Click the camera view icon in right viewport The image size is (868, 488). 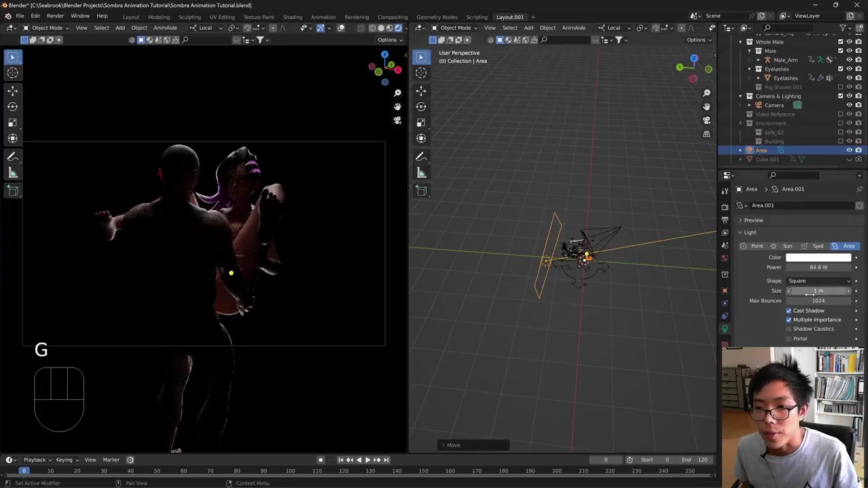[707, 120]
